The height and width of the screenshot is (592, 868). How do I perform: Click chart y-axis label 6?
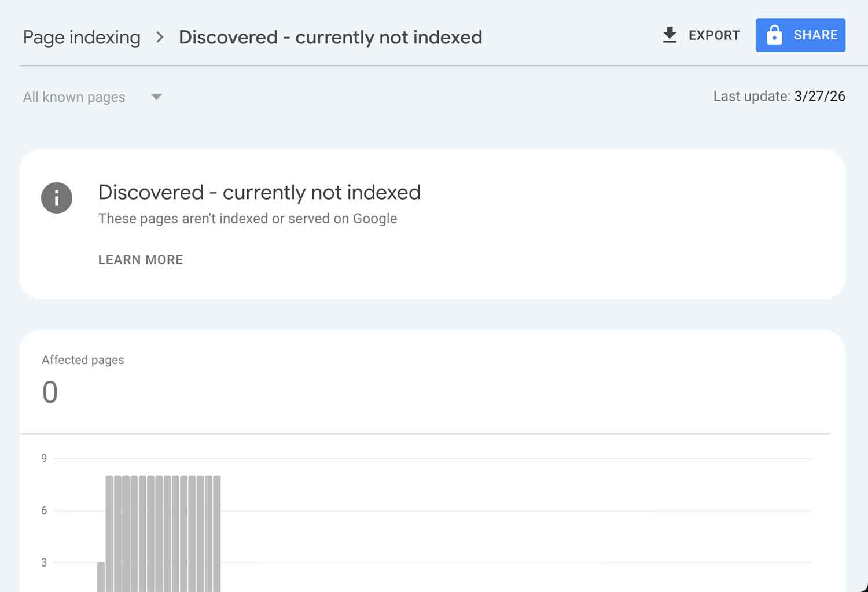(x=44, y=510)
